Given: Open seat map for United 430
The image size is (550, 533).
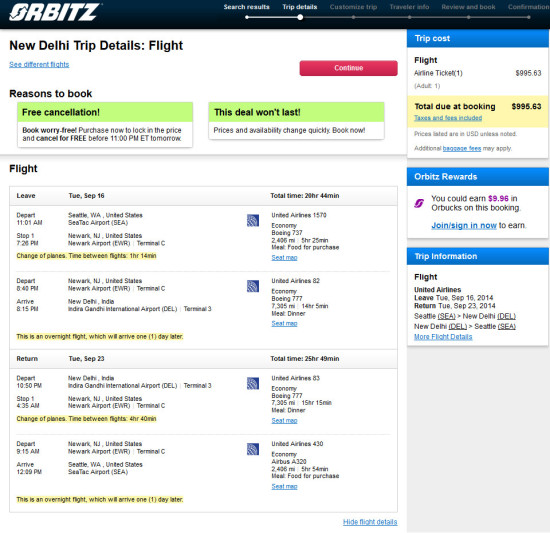Looking at the screenshot, I should pyautogui.click(x=284, y=486).
